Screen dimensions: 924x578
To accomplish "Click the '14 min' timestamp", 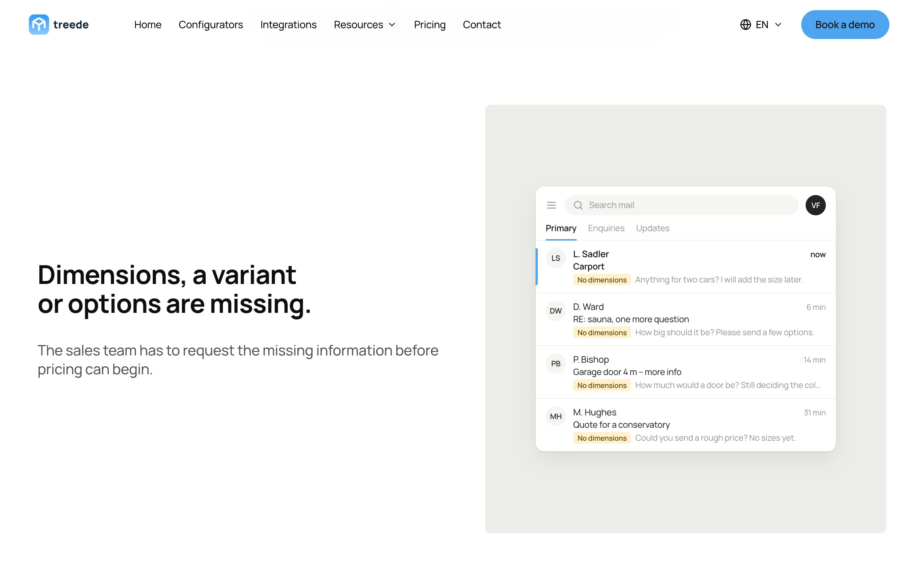I will pyautogui.click(x=814, y=360).
